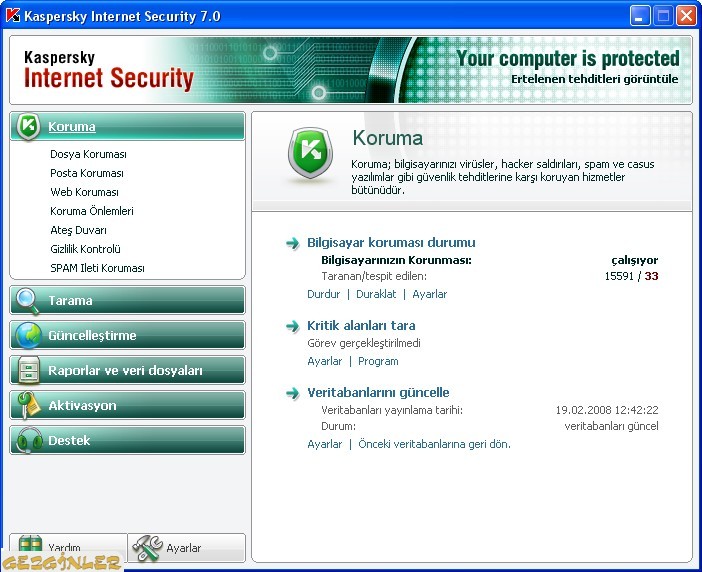The height and width of the screenshot is (572, 702).
Task: Click Kaspersky logo icon in title bar
Action: tap(13, 16)
